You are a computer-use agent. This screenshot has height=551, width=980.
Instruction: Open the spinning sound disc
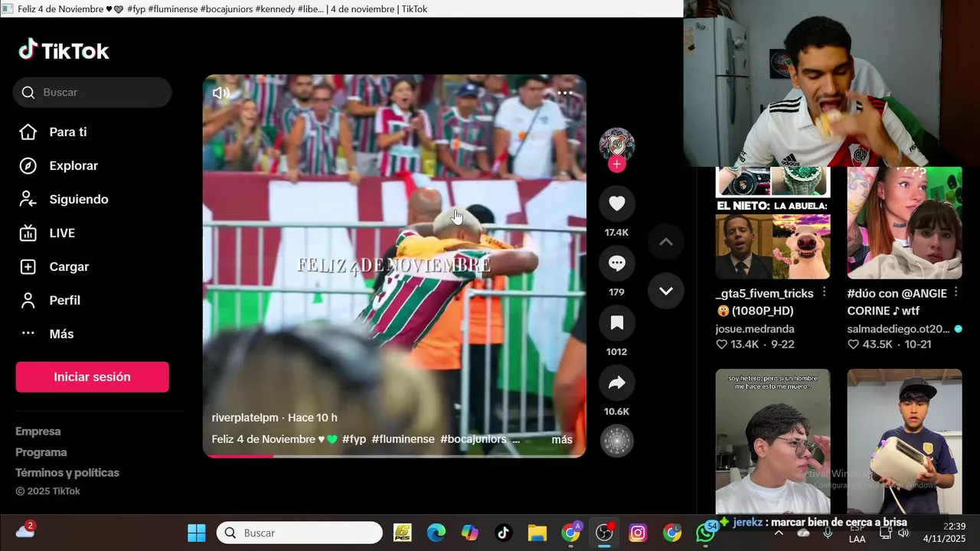tap(617, 441)
